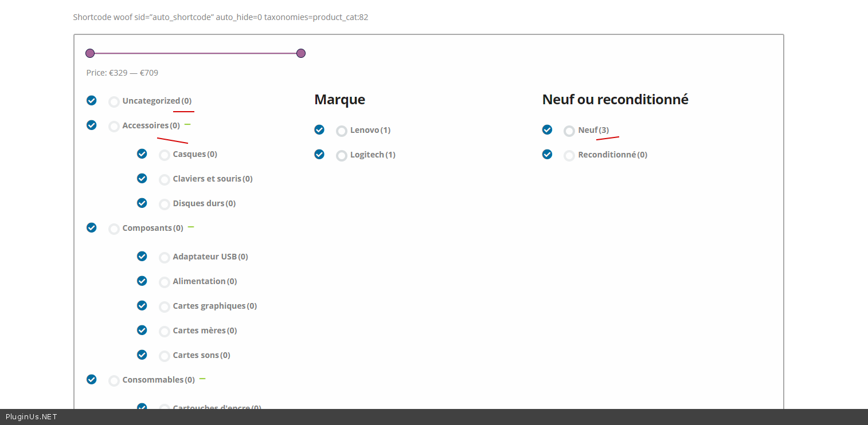The image size is (868, 425).
Task: Click the blue checkmark icon beside Uncategorized
Action: click(91, 101)
